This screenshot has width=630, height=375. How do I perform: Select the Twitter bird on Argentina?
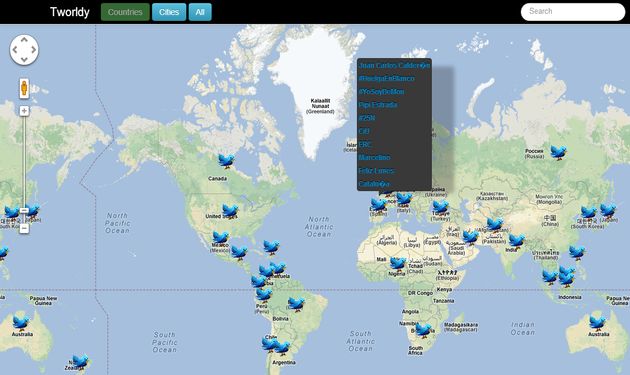coord(282,348)
